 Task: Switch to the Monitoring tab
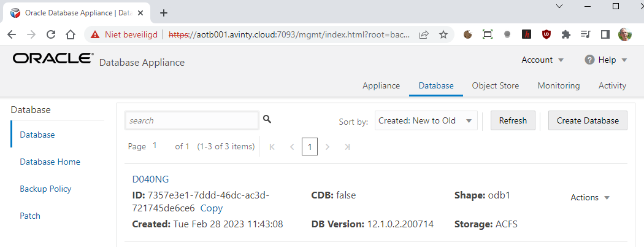(x=558, y=85)
